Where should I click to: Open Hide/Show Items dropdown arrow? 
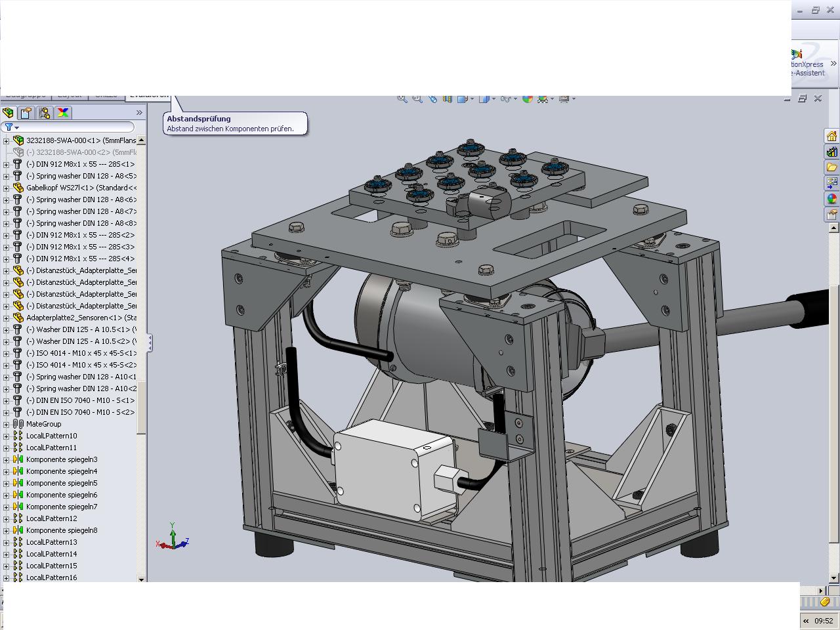coord(514,99)
